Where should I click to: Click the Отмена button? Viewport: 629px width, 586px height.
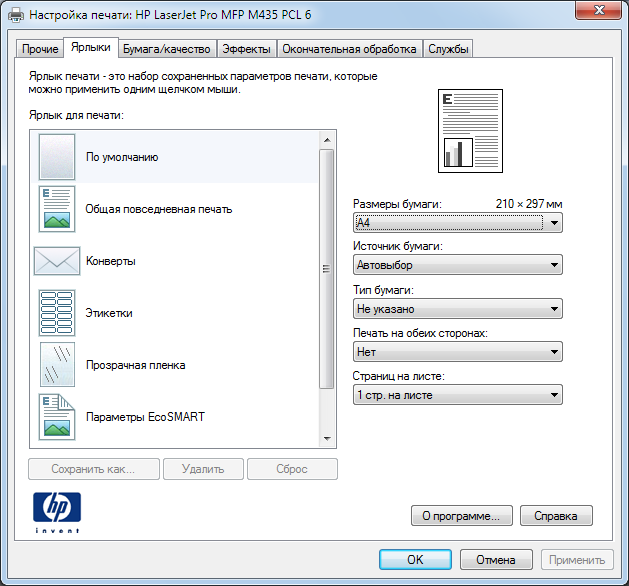[x=496, y=560]
